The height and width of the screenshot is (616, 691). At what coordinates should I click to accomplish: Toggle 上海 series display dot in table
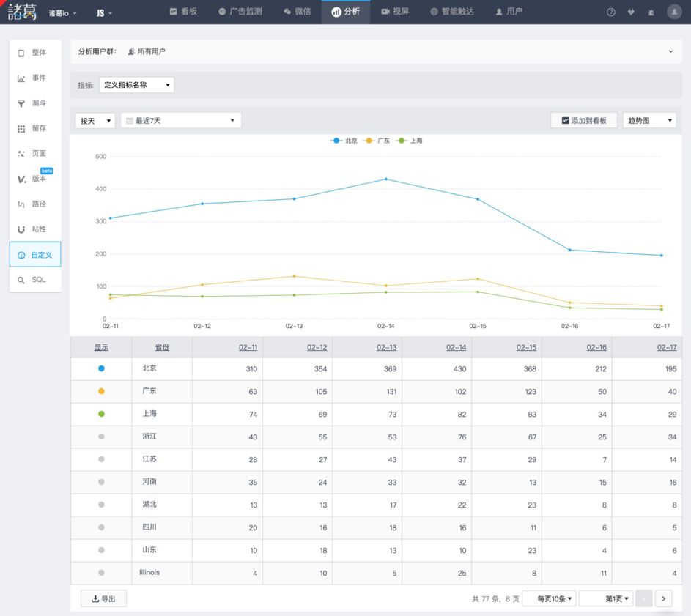point(101,414)
